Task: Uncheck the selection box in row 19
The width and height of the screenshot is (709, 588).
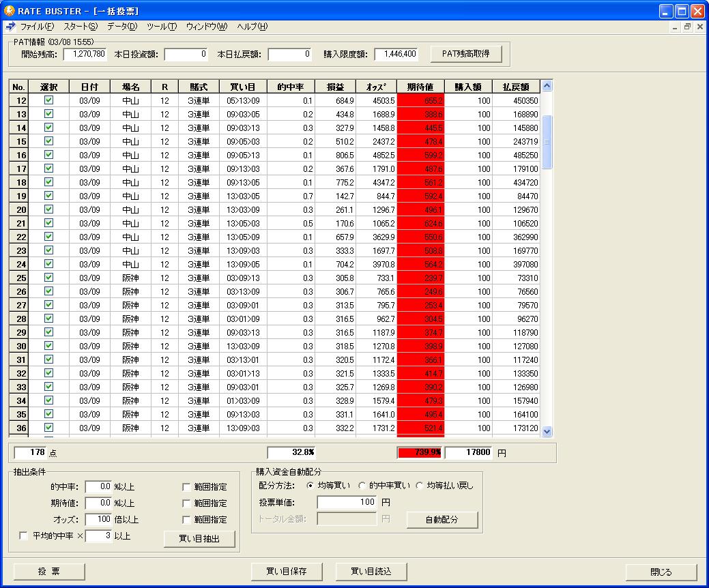Action: [49, 196]
